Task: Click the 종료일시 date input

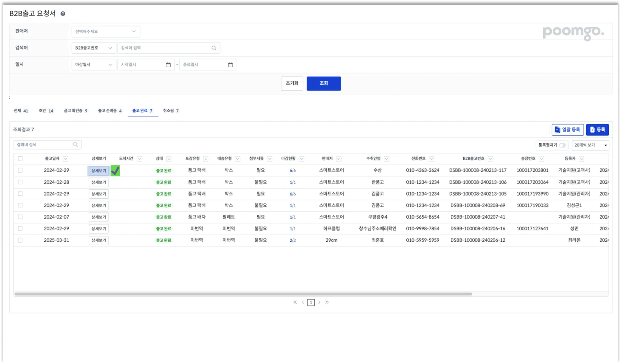Action: [x=208, y=65]
